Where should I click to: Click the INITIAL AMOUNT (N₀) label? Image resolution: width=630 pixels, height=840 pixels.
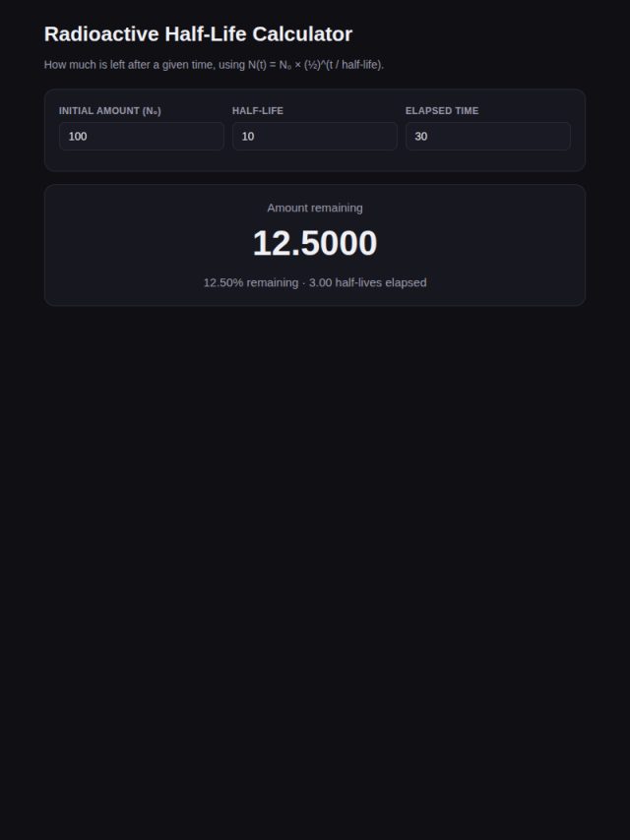[x=110, y=111]
